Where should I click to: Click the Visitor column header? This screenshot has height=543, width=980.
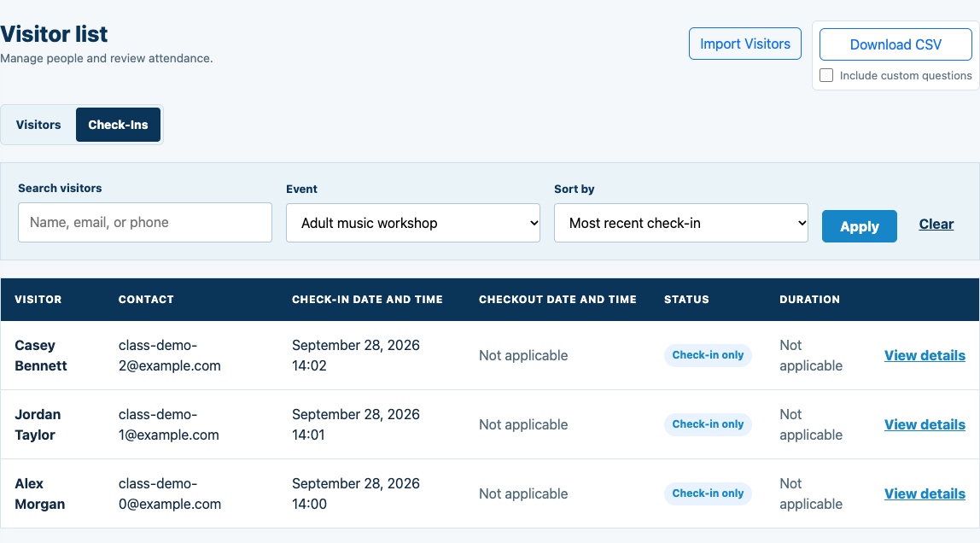point(38,300)
